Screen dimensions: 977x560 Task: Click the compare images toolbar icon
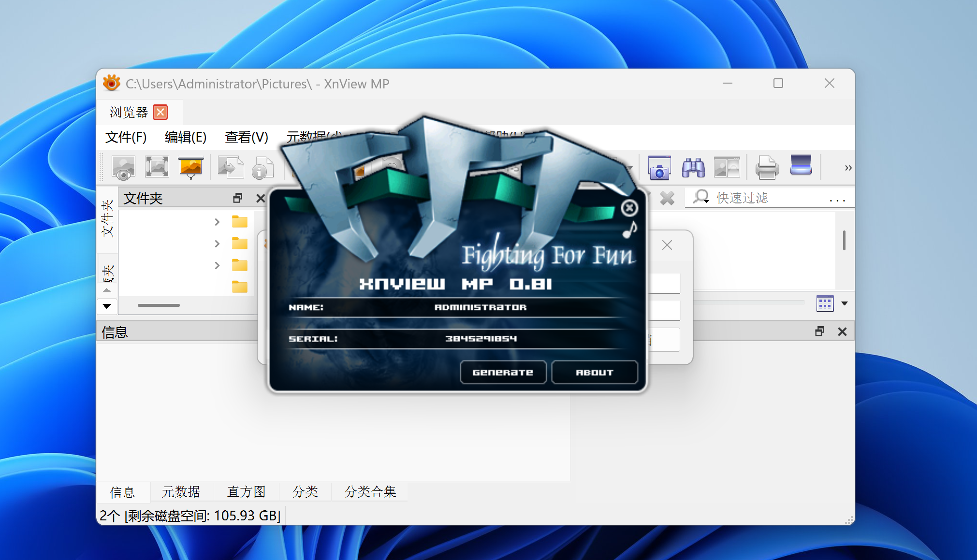(727, 168)
